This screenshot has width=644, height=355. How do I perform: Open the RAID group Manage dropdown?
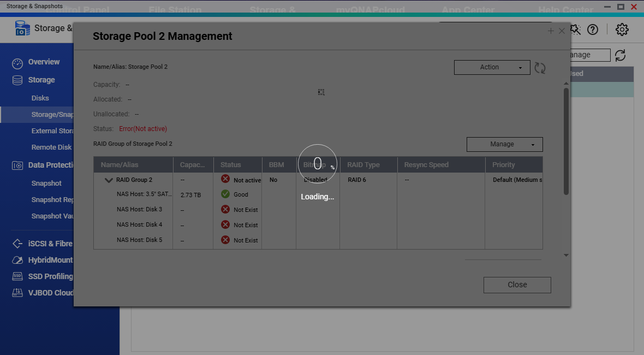pyautogui.click(x=504, y=144)
